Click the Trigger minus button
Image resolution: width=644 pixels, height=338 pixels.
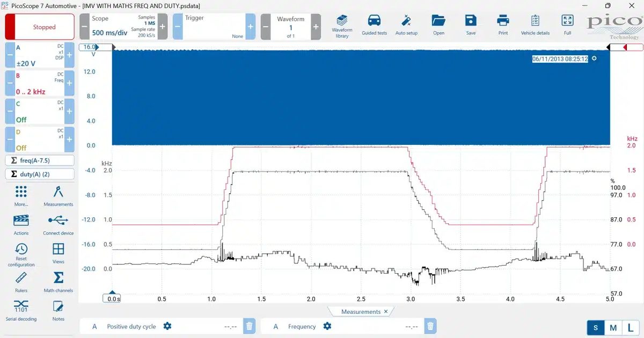(178, 27)
